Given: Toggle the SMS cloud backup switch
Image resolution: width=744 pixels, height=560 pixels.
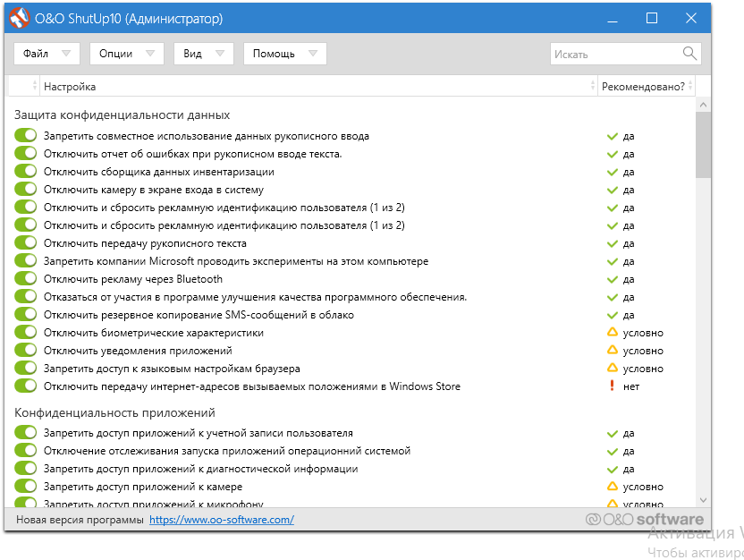Looking at the screenshot, I should coord(26,314).
